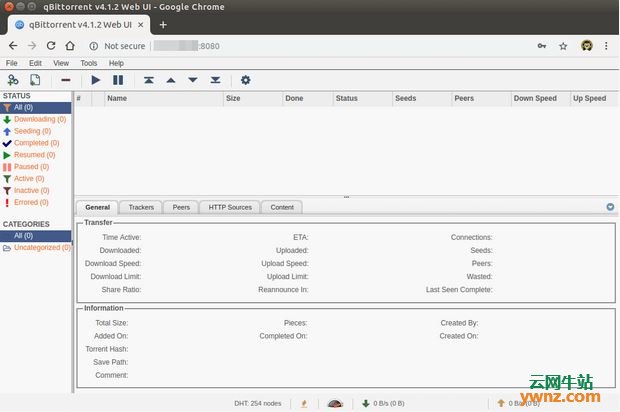Open the Tools menu
Viewport: 620px width, 412px height.
[89, 63]
